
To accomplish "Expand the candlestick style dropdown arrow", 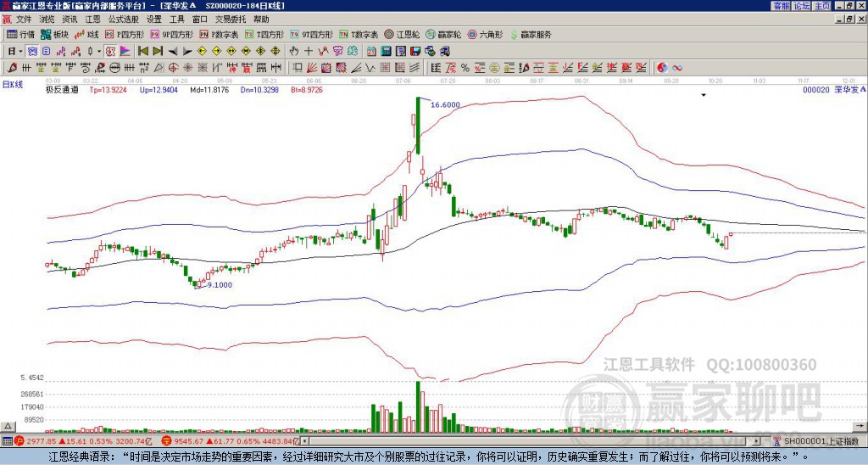I will click(99, 52).
